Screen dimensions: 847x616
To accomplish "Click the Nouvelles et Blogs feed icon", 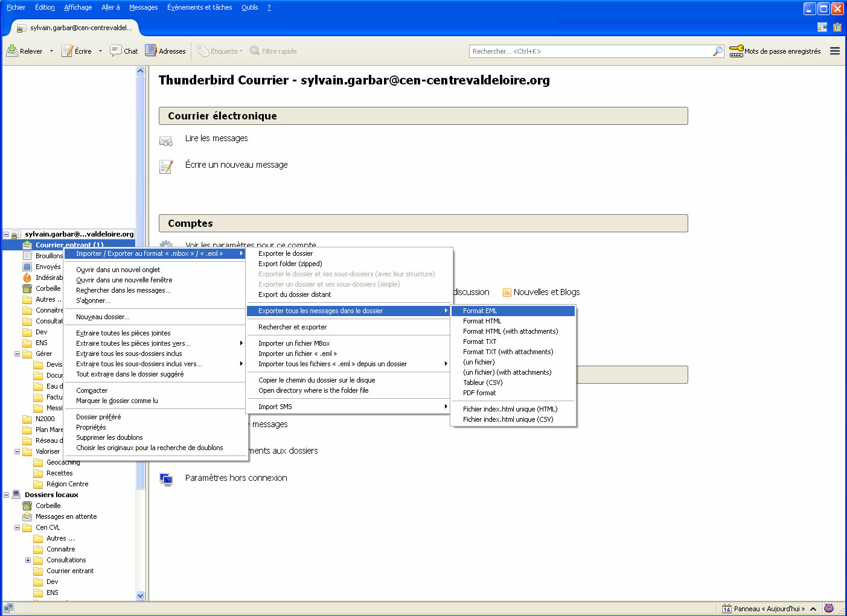I will [507, 293].
